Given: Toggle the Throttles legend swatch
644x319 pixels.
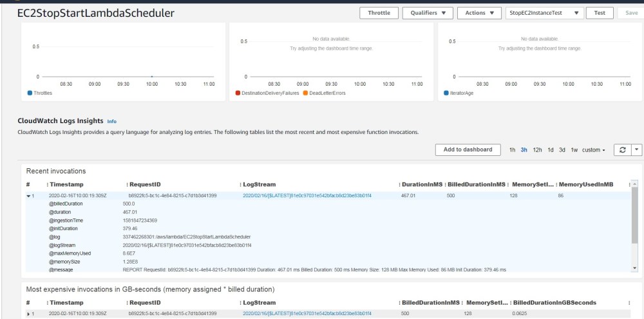Looking at the screenshot, I should (x=30, y=93).
